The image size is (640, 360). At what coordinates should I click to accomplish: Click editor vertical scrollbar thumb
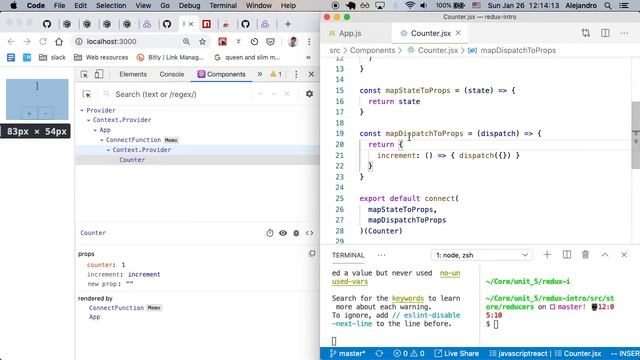coord(636,135)
